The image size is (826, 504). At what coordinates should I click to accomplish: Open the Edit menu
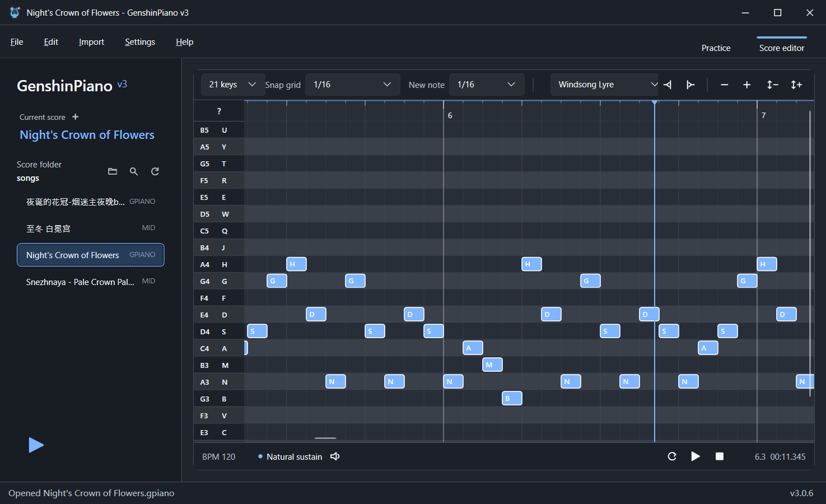click(51, 42)
